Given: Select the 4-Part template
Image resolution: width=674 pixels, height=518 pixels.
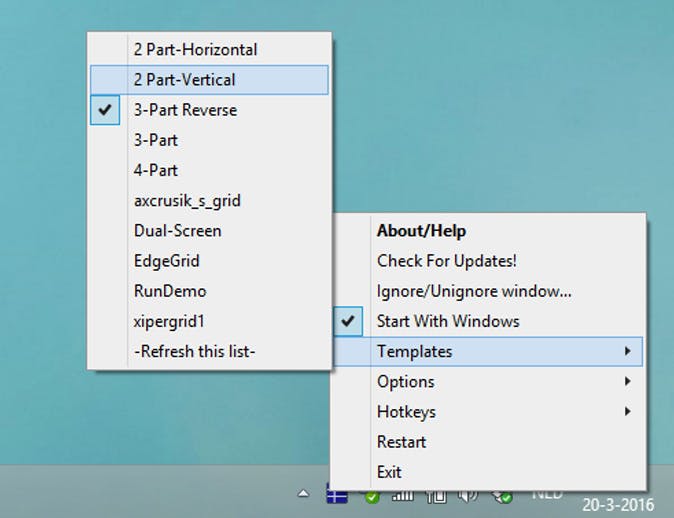Looking at the screenshot, I should tap(209, 170).
